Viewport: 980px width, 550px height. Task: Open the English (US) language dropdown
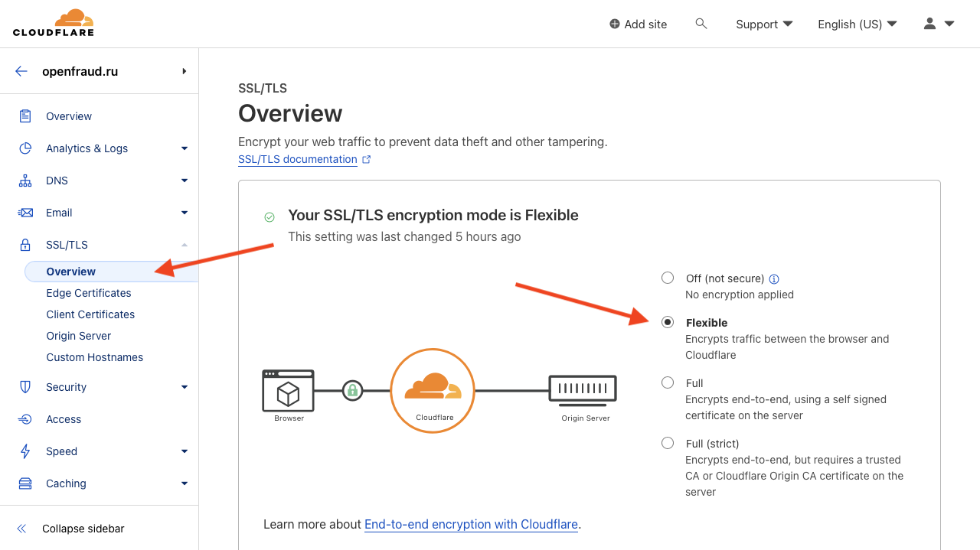tap(857, 24)
